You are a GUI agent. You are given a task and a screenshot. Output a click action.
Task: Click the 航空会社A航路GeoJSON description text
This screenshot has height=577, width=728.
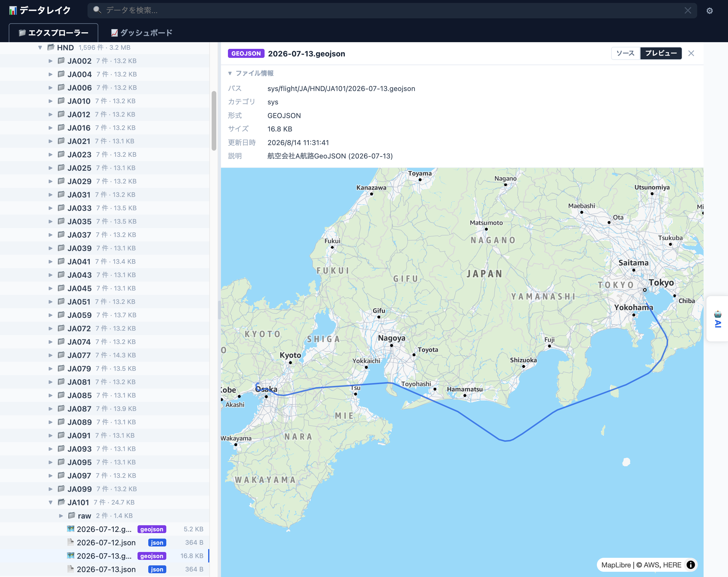pos(330,156)
